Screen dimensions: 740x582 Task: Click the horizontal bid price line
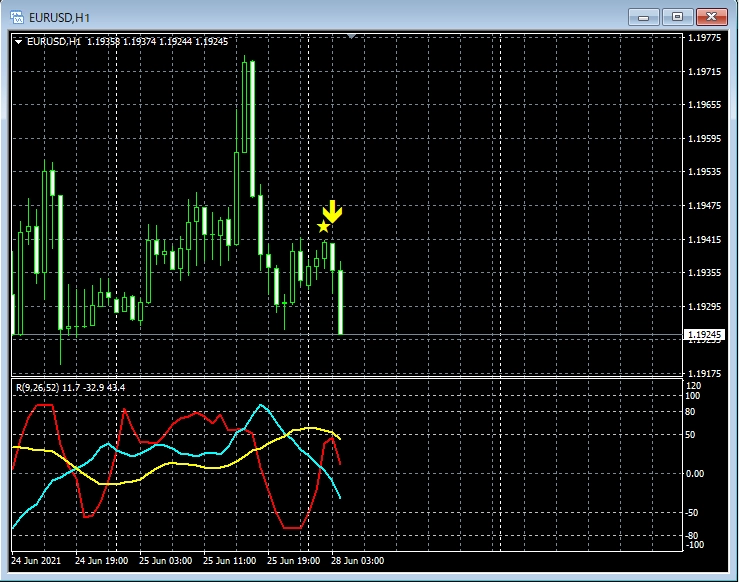[500, 334]
